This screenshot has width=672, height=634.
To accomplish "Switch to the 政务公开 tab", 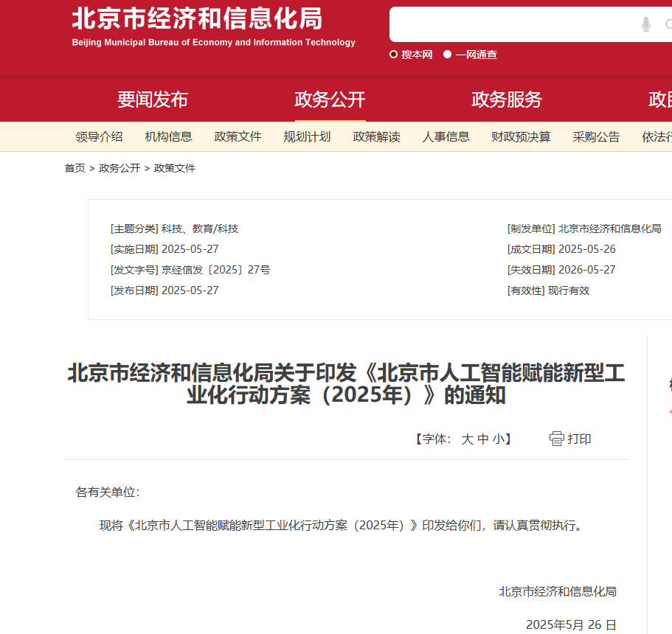I will pos(330,100).
